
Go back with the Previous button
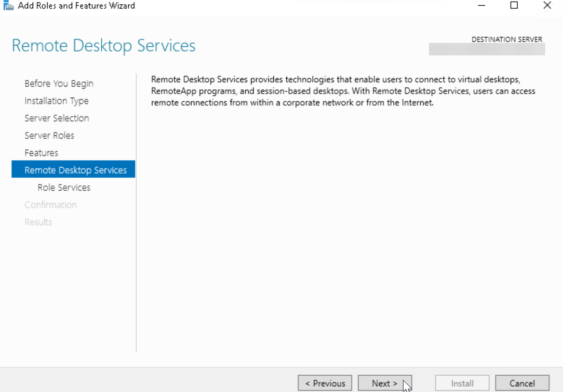pyautogui.click(x=324, y=383)
